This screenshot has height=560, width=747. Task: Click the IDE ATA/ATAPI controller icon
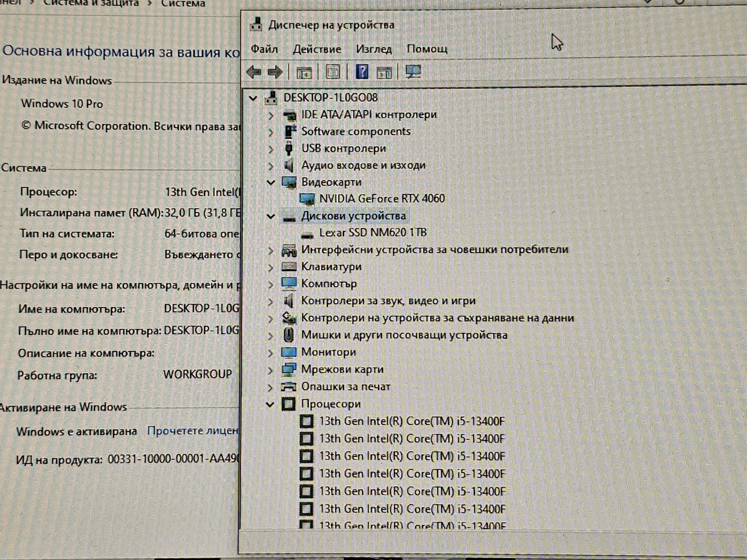point(289,116)
